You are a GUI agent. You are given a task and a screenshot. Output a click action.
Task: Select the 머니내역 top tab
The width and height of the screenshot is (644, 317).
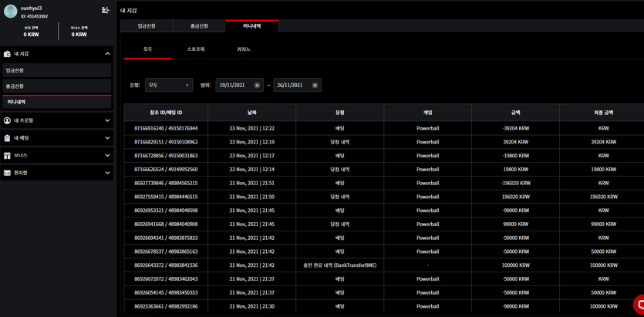coord(252,26)
